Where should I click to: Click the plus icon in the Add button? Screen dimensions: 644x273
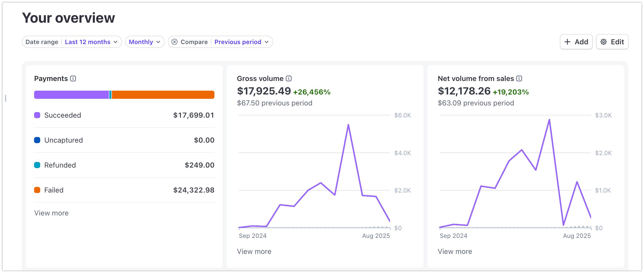coord(567,42)
